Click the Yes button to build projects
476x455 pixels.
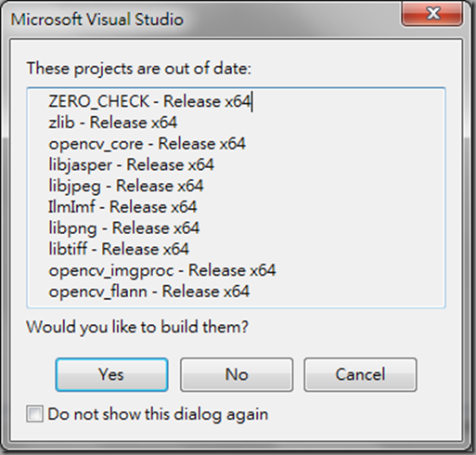(111, 374)
